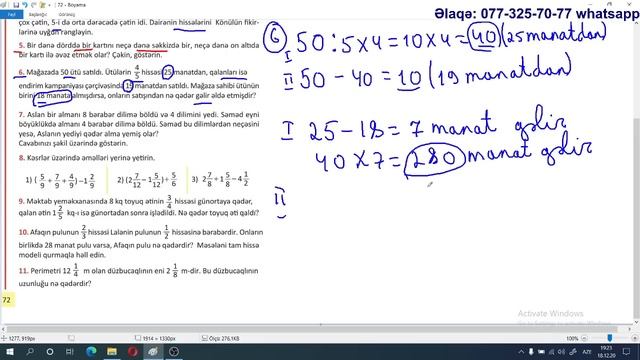Click the 100% zoom level text
Screen dimensions: 640x360
coord(572,338)
